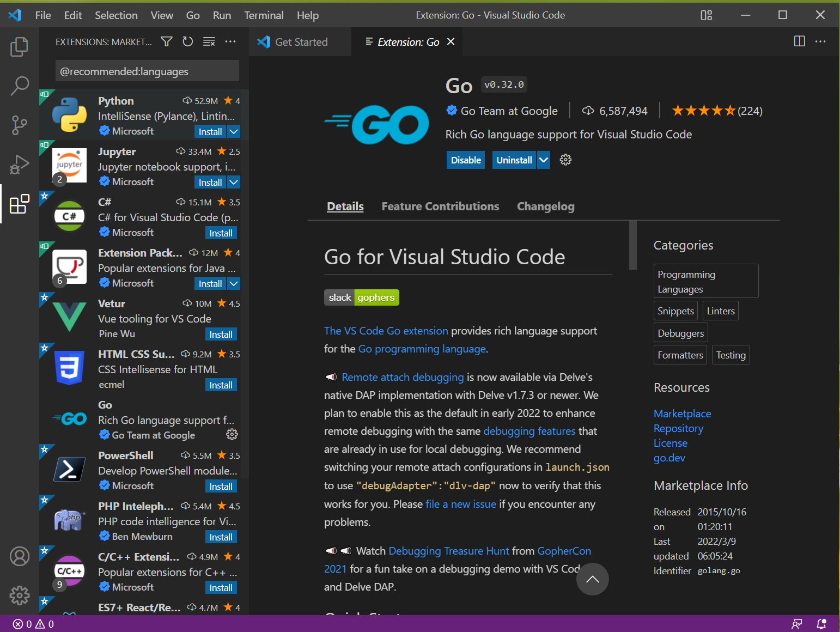840x632 pixels.
Task: Select the Details tab
Action: [345, 206]
